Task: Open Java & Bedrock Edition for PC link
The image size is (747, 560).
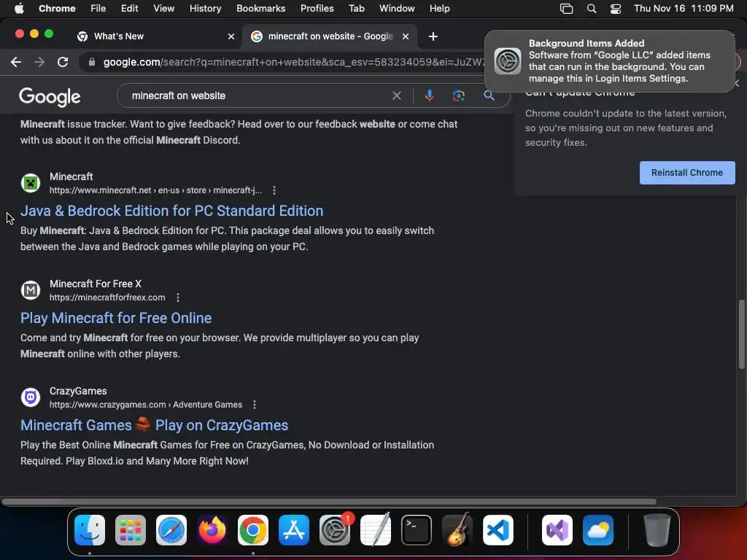Action: pos(171,211)
